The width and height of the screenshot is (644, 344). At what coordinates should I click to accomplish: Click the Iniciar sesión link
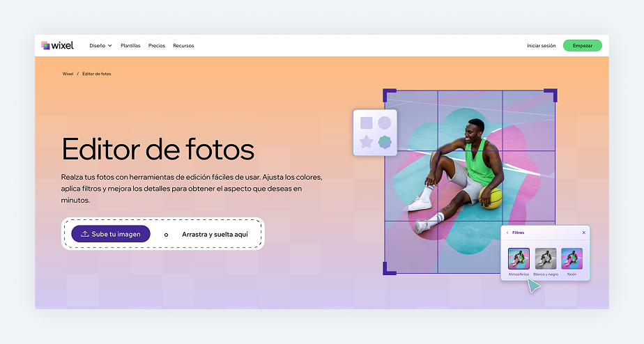click(542, 45)
